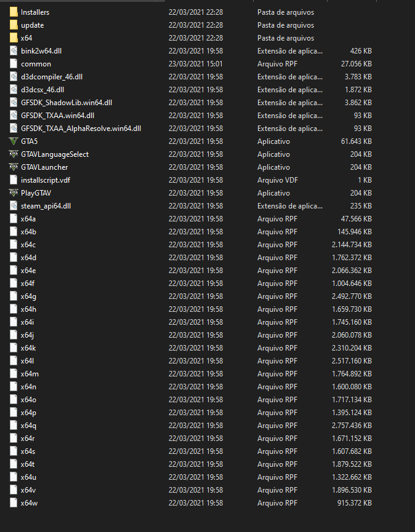The width and height of the screenshot is (415, 532).
Task: Click the x64c file icon
Action: click(x=14, y=245)
